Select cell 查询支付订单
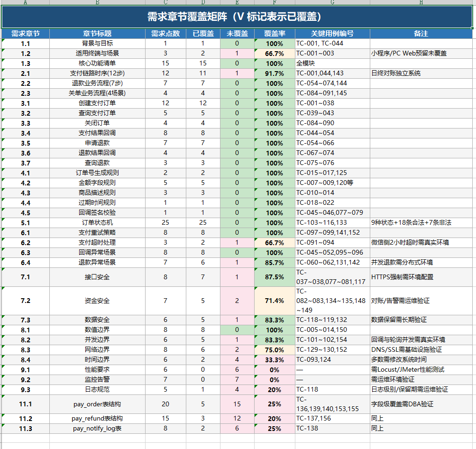 (x=98, y=113)
